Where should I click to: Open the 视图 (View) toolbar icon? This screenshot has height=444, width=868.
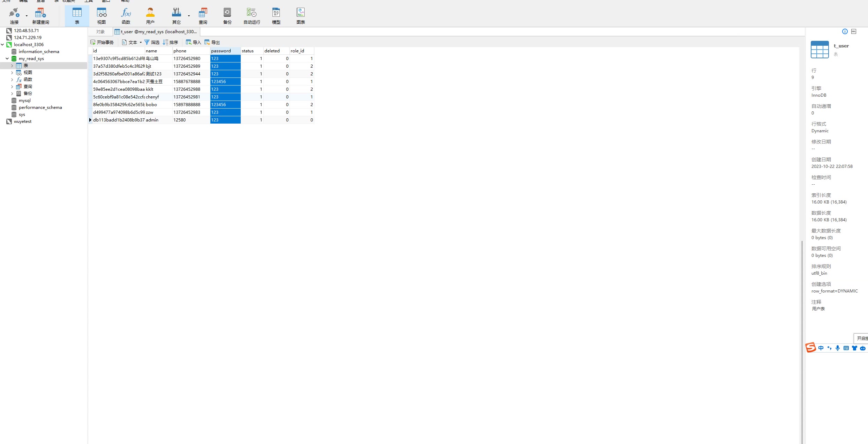point(102,16)
